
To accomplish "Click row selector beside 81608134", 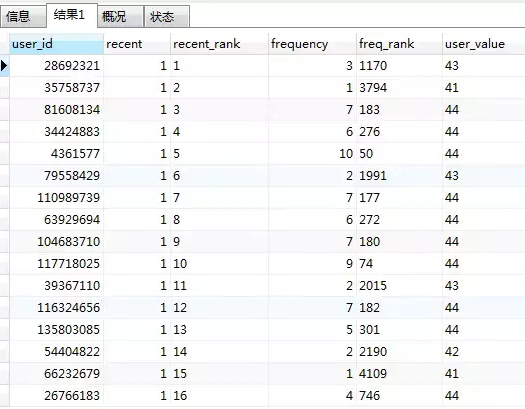I will 4,110.
